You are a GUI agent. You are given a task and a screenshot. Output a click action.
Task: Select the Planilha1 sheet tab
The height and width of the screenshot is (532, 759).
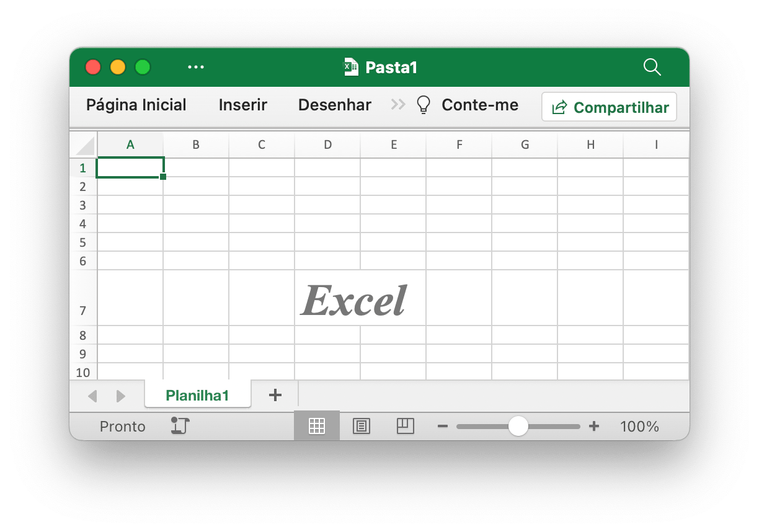[198, 395]
